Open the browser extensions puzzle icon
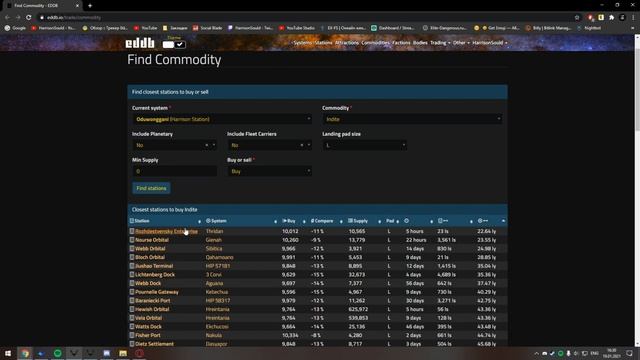 tap(611, 18)
